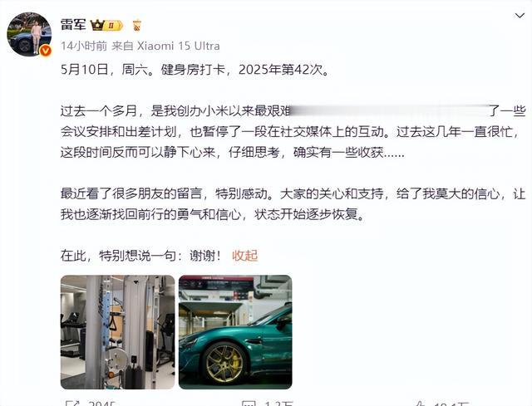
Task: Collapse the post using 收起 link
Action: point(245,256)
